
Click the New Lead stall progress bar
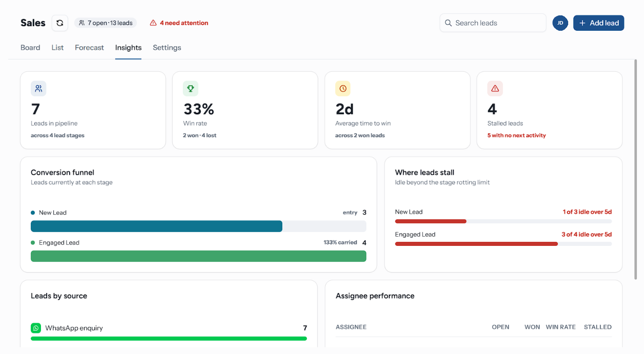(503, 221)
